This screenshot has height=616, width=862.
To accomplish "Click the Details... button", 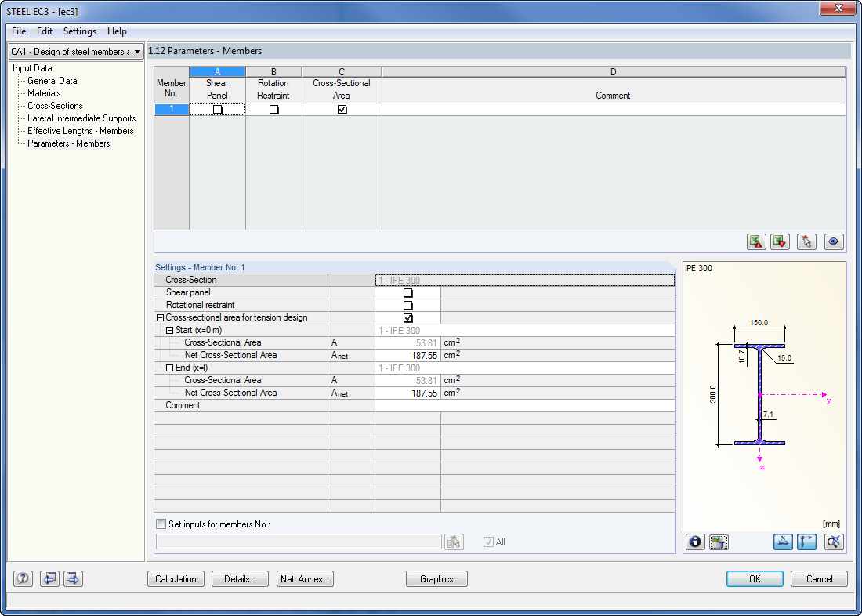I will (240, 578).
